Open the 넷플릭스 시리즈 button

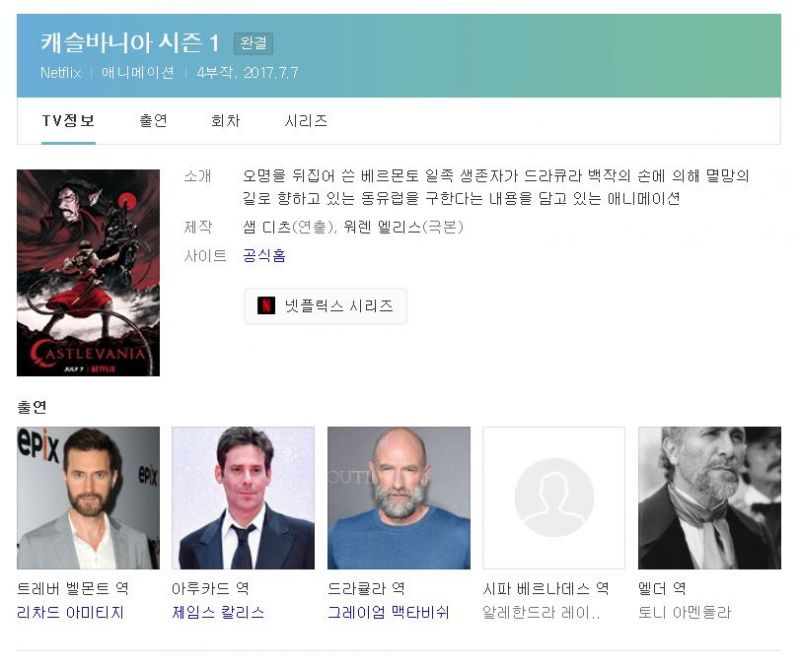[x=325, y=306]
